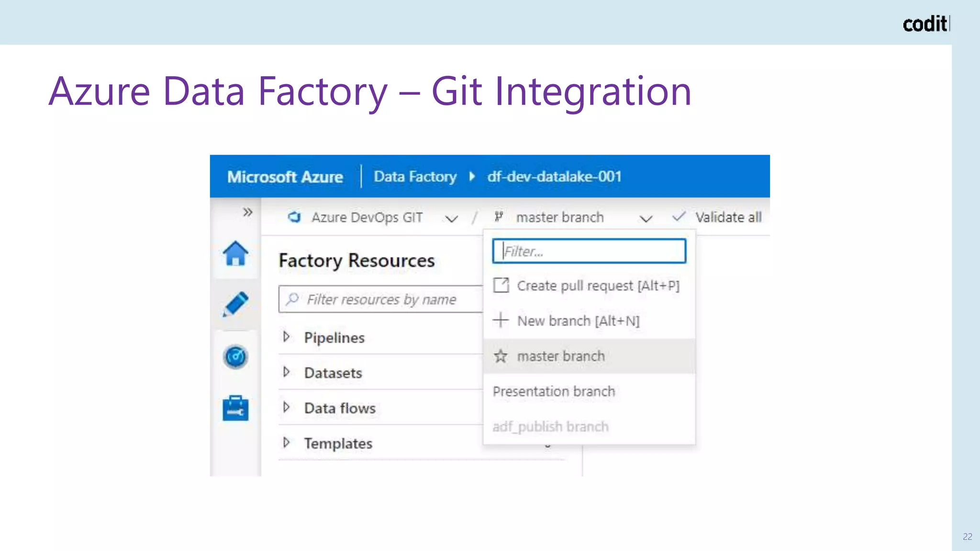Click the Azure DevOps logo icon
Image resolution: width=980 pixels, height=551 pixels.
294,217
